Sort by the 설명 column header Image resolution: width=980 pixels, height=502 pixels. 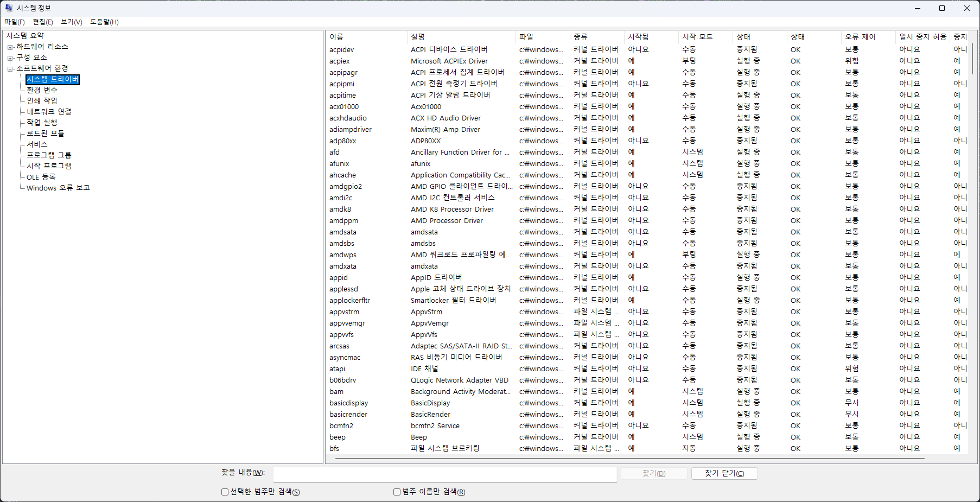tap(461, 37)
